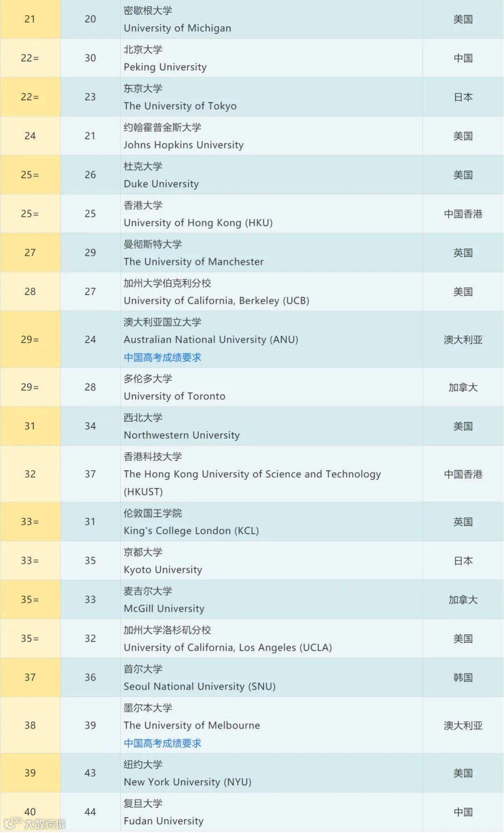Click rank '27' in Manchester row

(30, 252)
